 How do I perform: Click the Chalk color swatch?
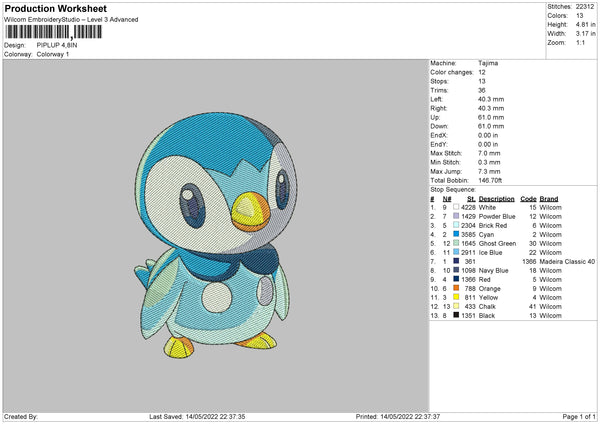point(456,306)
